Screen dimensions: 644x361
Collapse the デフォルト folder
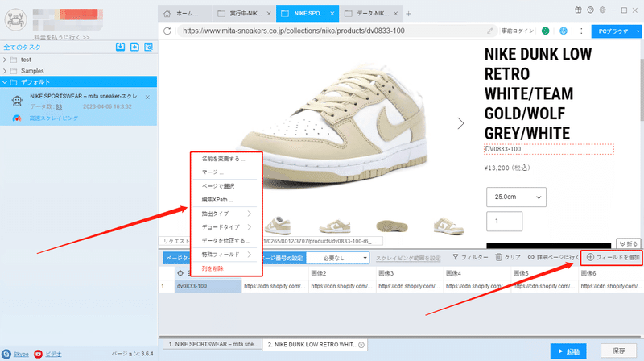pyautogui.click(x=5, y=82)
